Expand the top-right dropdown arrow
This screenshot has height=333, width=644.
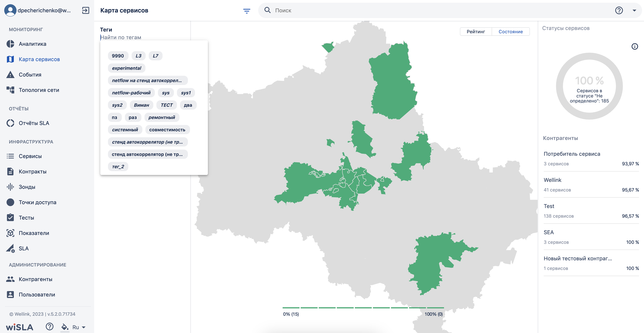pyautogui.click(x=634, y=11)
